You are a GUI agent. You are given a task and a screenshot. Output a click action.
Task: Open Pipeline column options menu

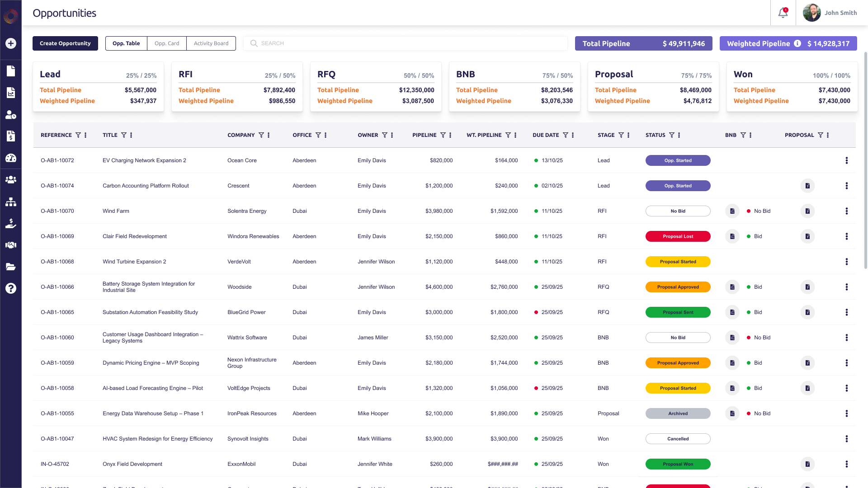(450, 135)
